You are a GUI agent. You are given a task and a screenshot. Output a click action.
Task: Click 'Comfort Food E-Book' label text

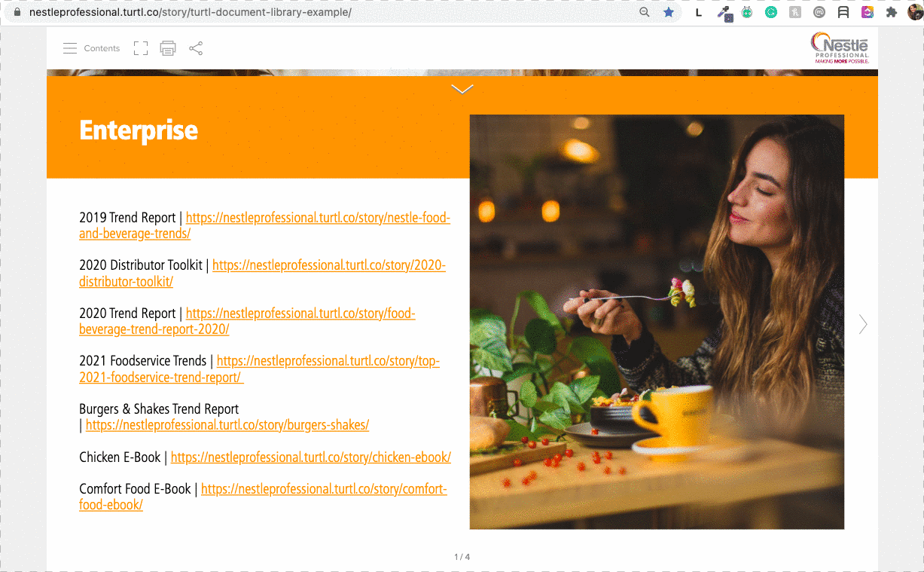136,489
